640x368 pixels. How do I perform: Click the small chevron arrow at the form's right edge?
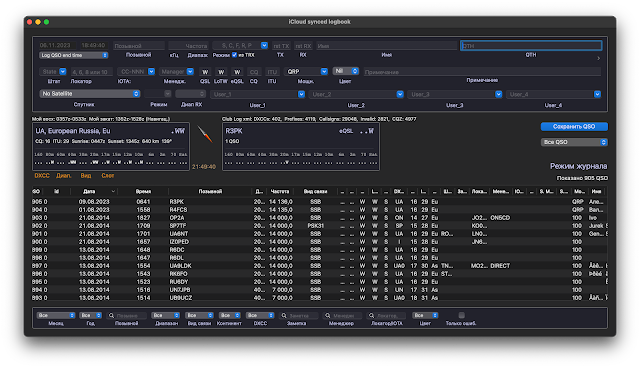pyautogui.click(x=598, y=58)
